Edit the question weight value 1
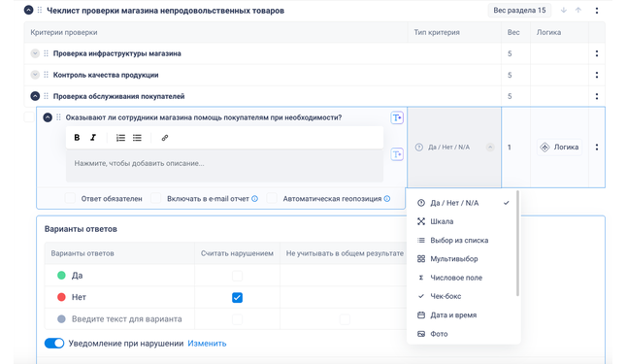The image size is (627, 364). [510, 148]
